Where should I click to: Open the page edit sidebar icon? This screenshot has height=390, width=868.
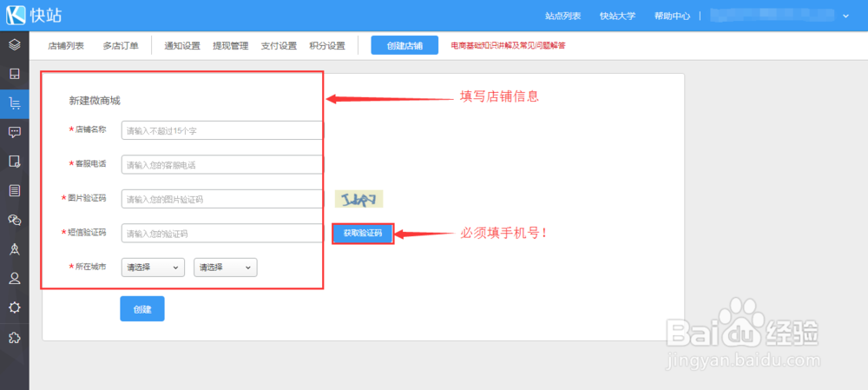point(15,162)
